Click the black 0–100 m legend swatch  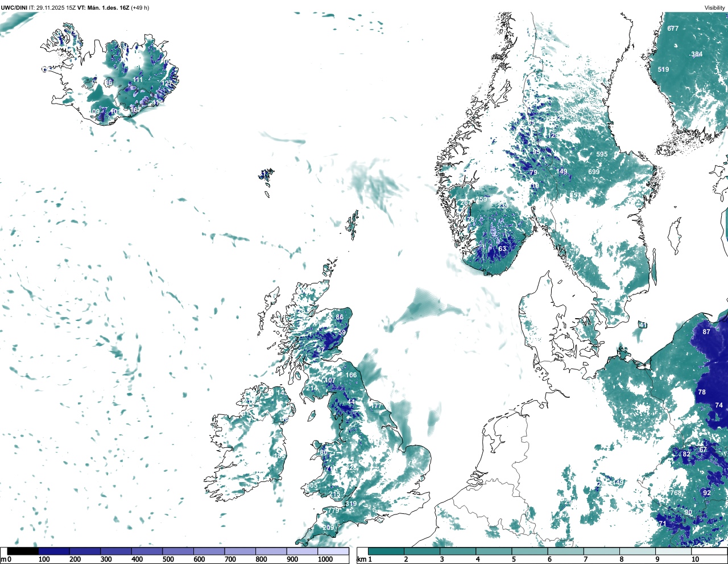pyautogui.click(x=23, y=551)
